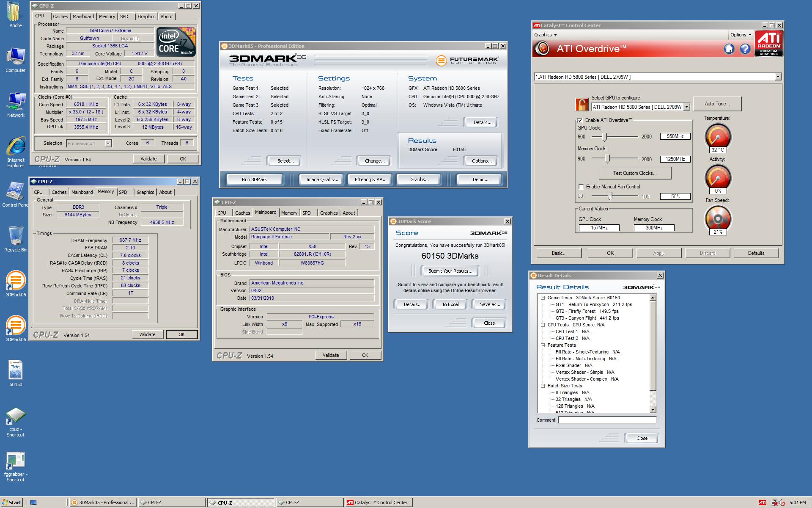The image size is (812, 508).
Task: Click Run 3DMark button
Action: click(x=254, y=179)
